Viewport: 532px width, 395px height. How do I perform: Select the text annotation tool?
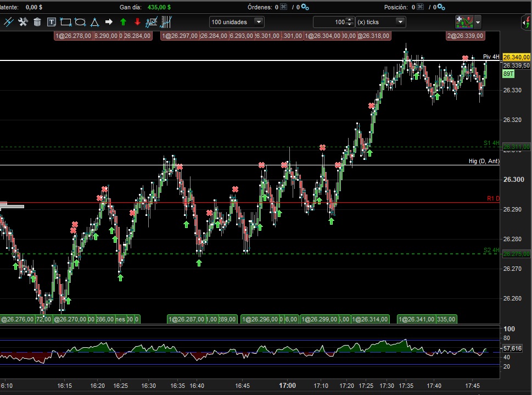[52, 22]
